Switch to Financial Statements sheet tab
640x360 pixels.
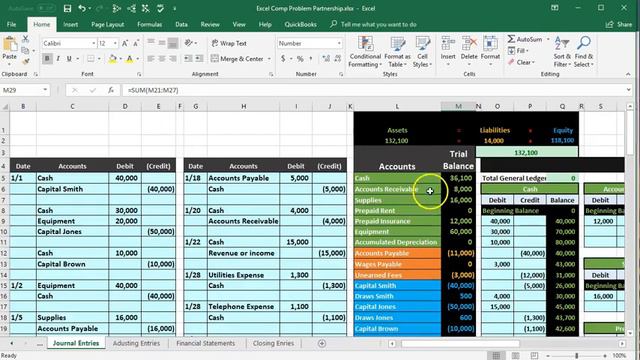pos(206,343)
